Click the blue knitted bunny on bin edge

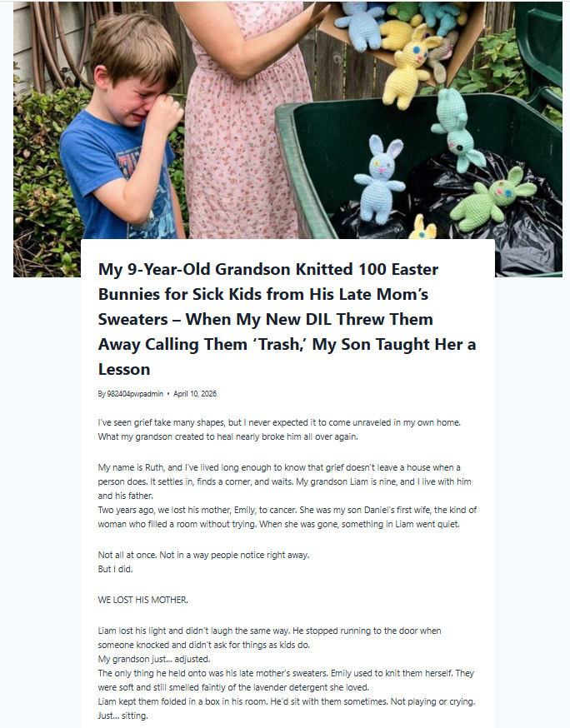click(x=379, y=179)
